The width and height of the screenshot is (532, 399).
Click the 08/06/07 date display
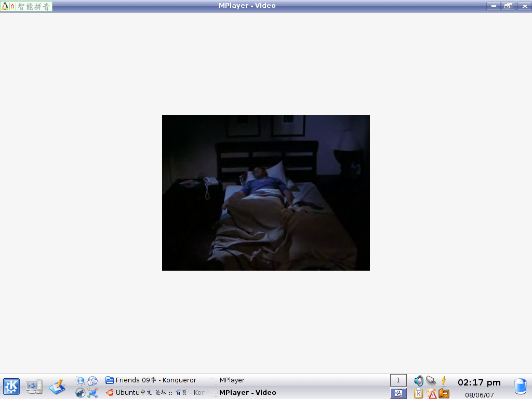479,395
